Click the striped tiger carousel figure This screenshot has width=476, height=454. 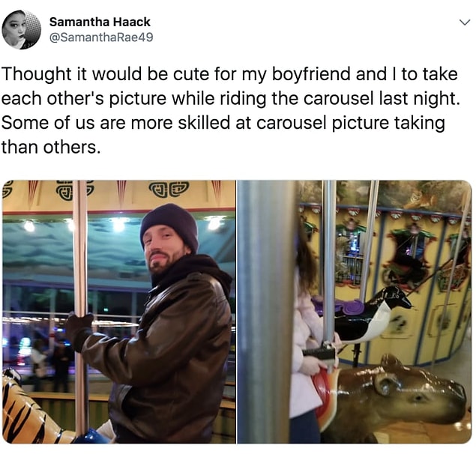tap(28, 410)
